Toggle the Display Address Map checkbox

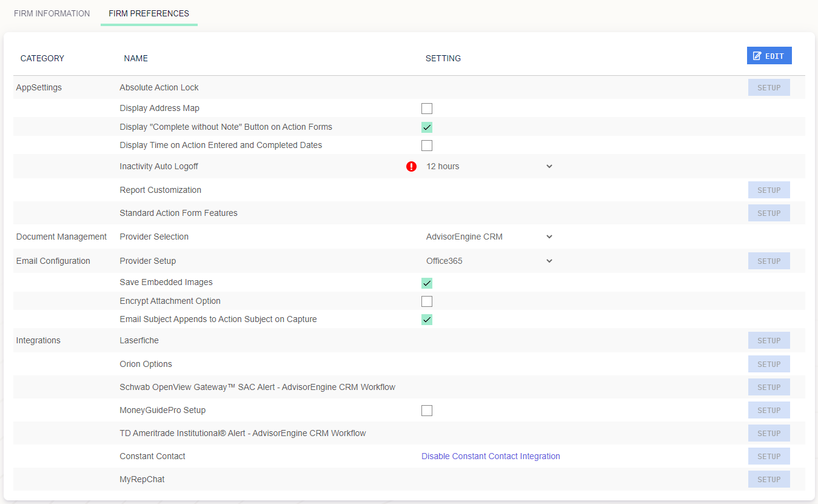[427, 109]
